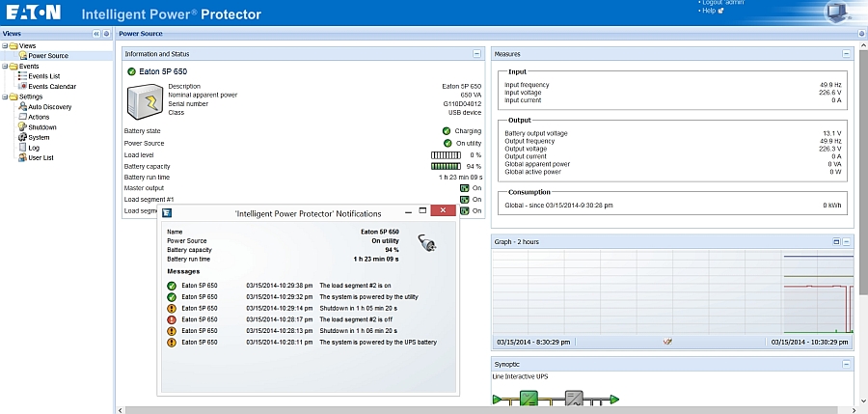Screen dimensions: 868x414
Task: Collapse the Views tree node
Action: [x=5, y=45]
